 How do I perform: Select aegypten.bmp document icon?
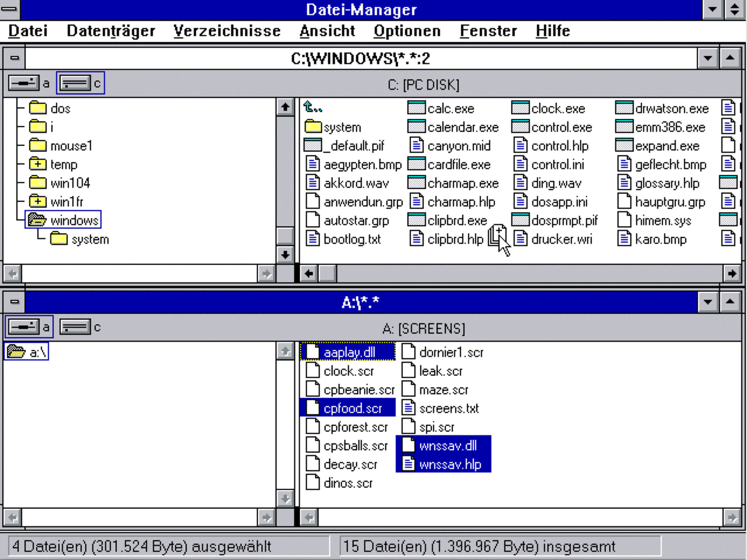[313, 164]
